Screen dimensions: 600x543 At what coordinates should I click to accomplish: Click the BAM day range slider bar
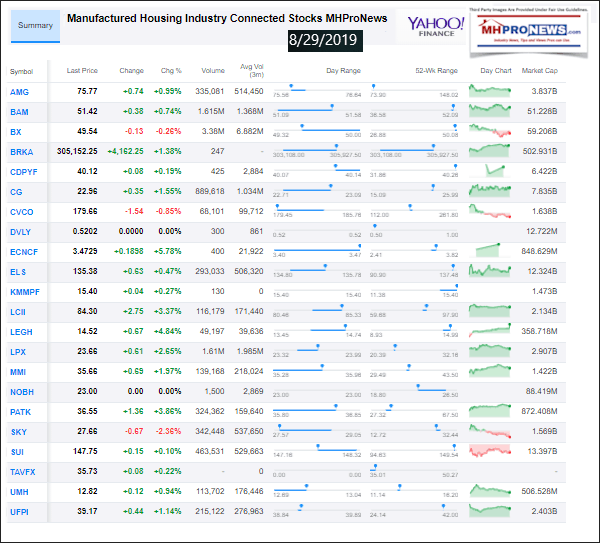click(x=317, y=109)
